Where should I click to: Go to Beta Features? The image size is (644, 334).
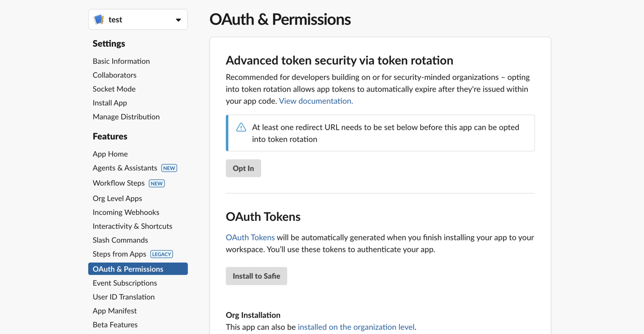(115, 325)
